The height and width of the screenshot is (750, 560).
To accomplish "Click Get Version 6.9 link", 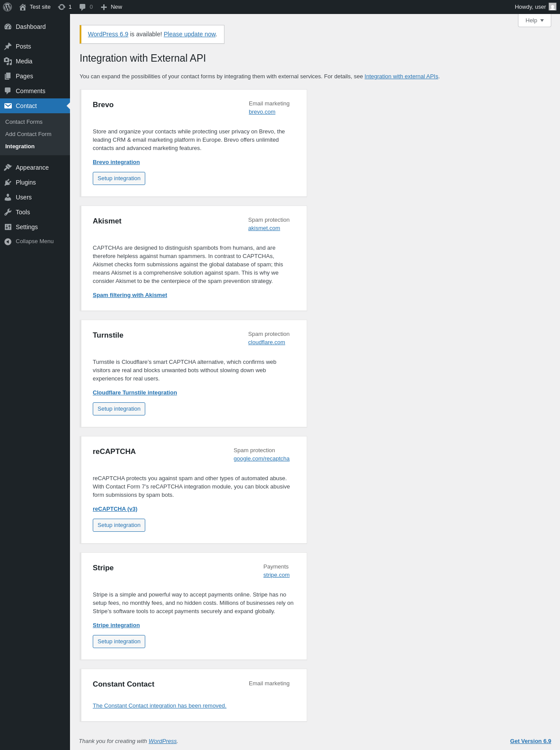I will click(x=531, y=741).
